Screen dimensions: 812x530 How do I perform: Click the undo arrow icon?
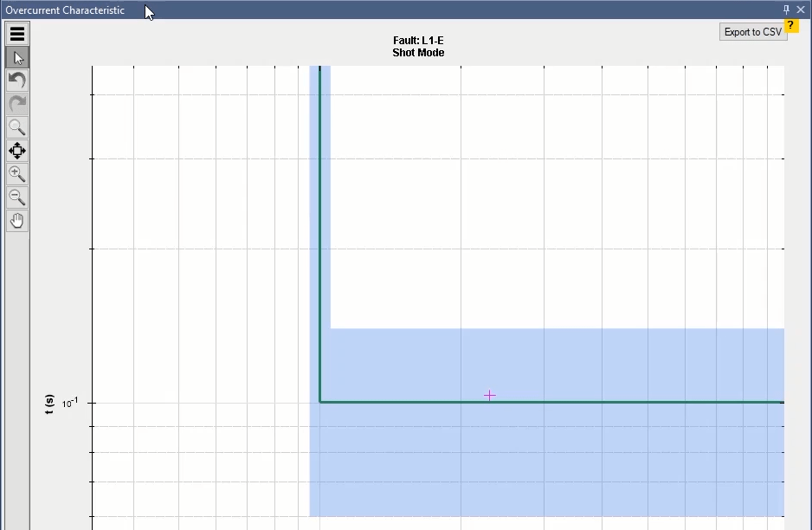click(17, 81)
